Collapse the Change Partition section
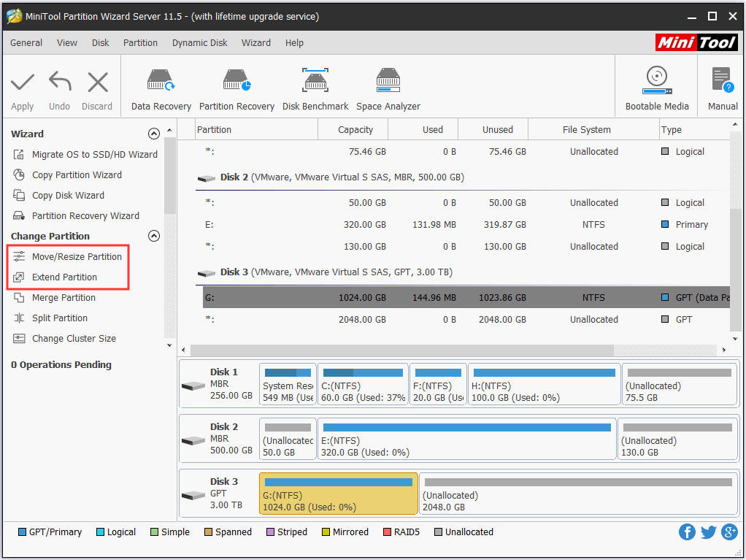The height and width of the screenshot is (560, 746). point(154,236)
